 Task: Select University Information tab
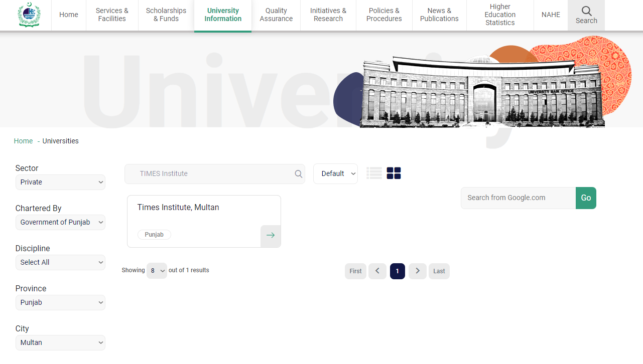(x=223, y=15)
